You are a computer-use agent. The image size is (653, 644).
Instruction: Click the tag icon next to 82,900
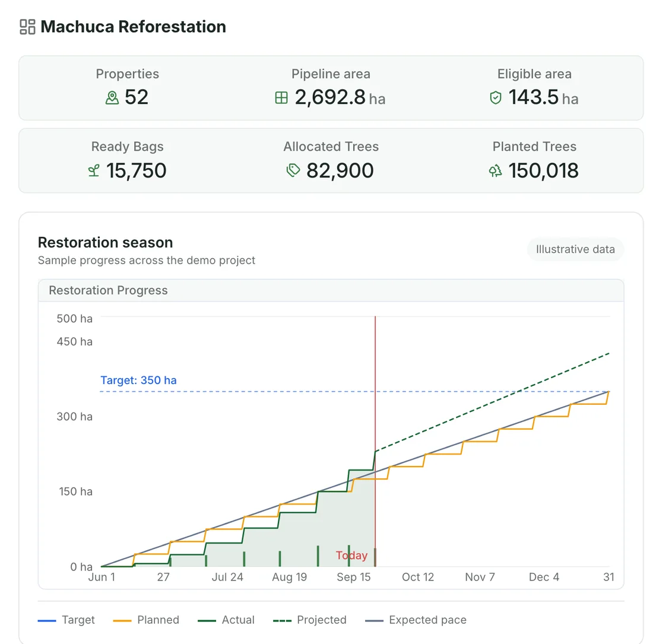[294, 170]
